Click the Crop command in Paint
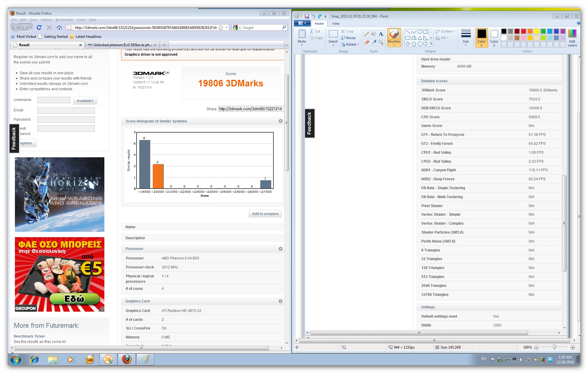This screenshot has width=588, height=373. (347, 31)
